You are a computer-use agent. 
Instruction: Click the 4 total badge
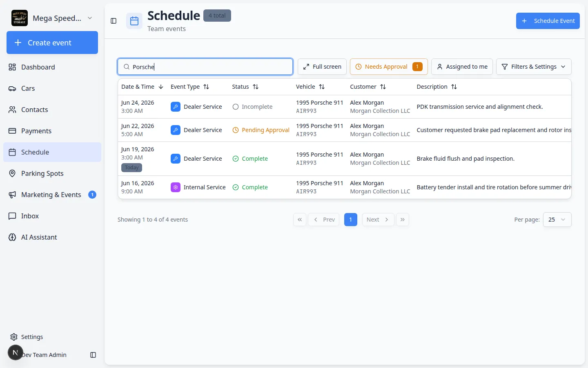tap(217, 16)
